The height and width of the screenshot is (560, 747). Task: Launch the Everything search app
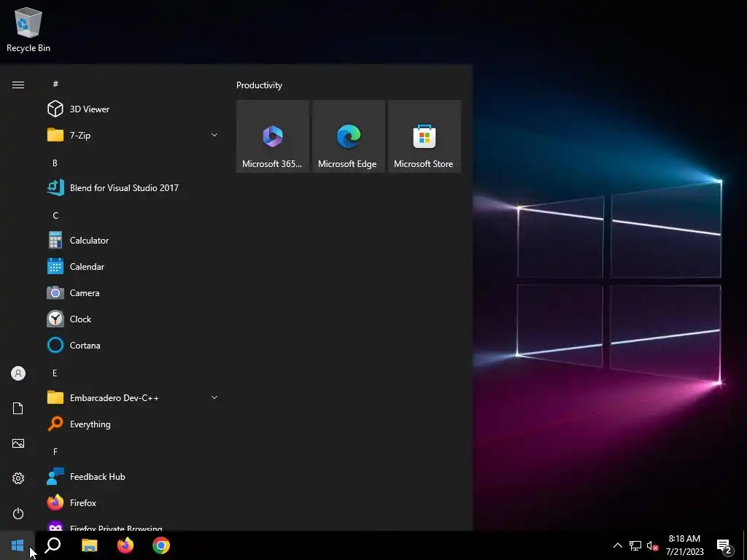[x=133, y=424]
